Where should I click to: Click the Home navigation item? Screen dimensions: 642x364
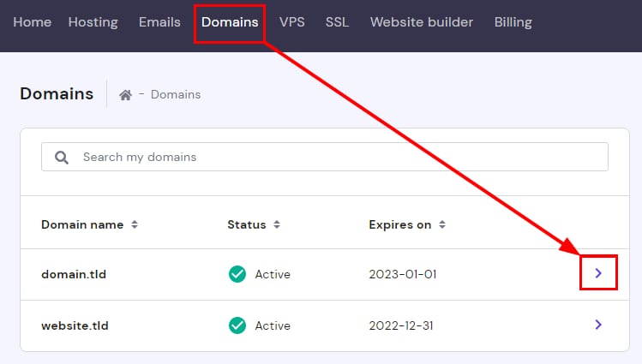coord(33,22)
